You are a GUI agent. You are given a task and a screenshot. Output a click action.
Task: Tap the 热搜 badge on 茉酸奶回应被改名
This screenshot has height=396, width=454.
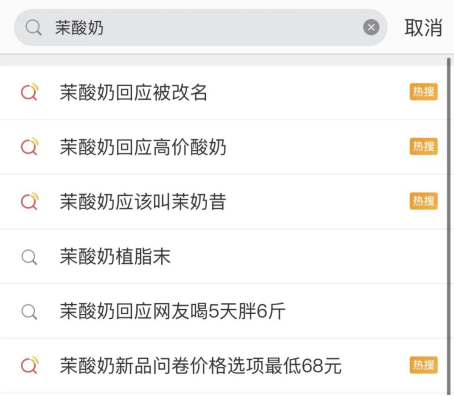(424, 92)
